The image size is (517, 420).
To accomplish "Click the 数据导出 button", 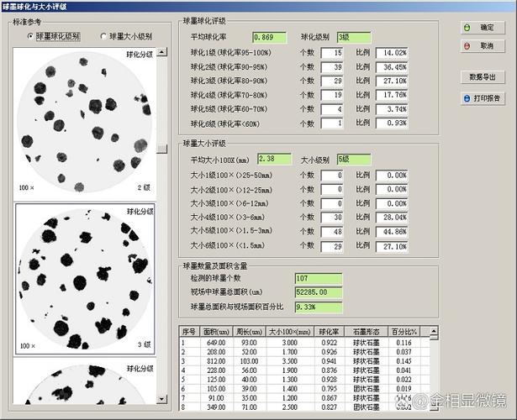I will [x=483, y=77].
